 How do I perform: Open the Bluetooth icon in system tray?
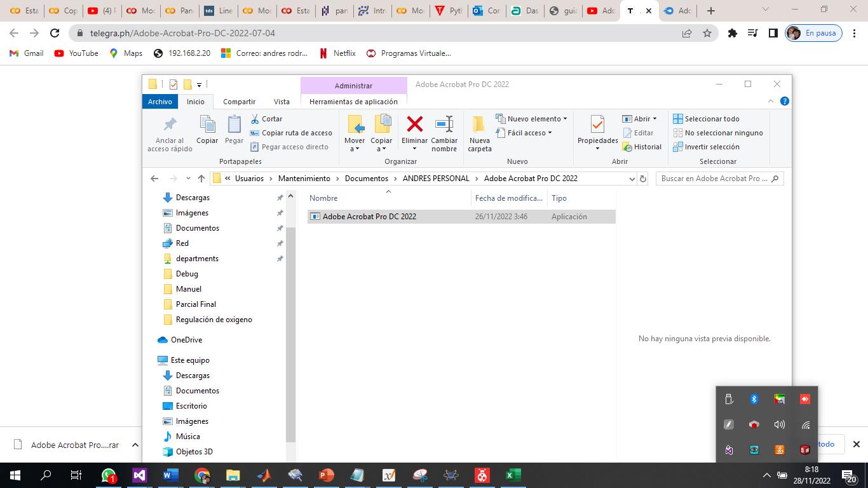[754, 399]
